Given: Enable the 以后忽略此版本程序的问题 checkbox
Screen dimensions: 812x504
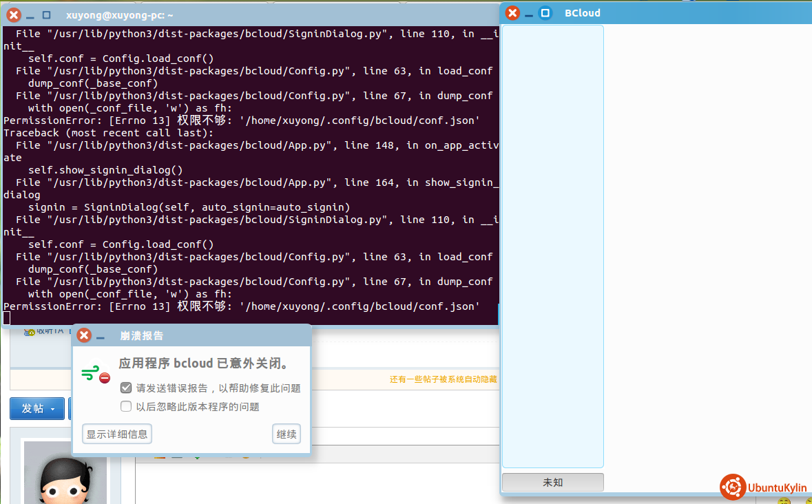Looking at the screenshot, I should pyautogui.click(x=126, y=407).
